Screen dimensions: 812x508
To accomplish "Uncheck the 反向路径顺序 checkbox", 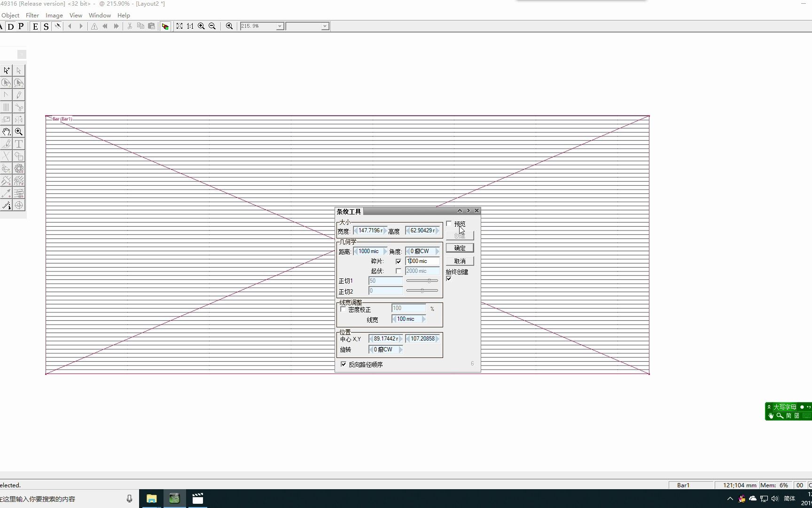I will pos(344,365).
